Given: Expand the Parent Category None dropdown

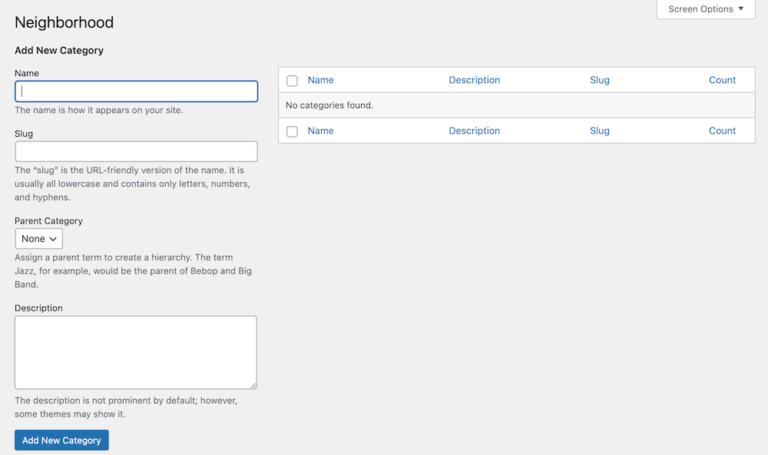Looking at the screenshot, I should [39, 239].
